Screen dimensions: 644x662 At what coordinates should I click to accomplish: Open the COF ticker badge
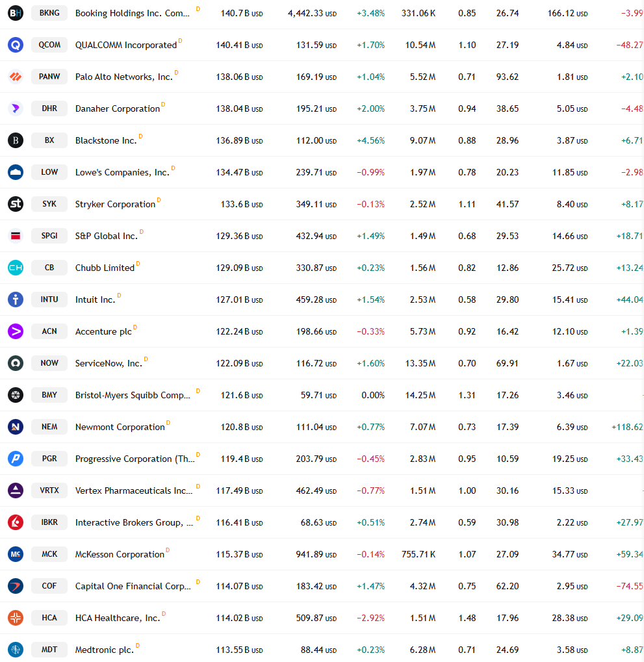point(49,586)
